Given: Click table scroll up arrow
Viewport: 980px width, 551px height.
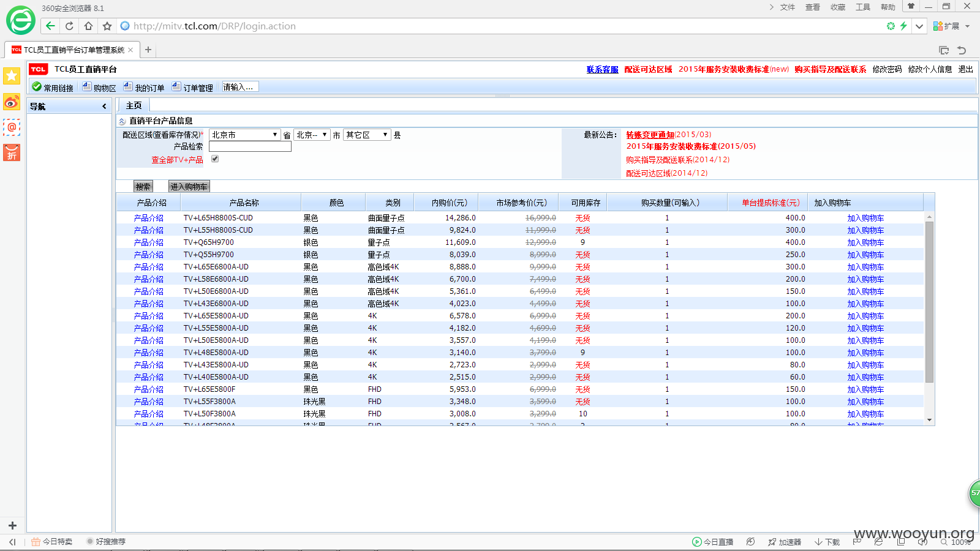Looking at the screenshot, I should (929, 217).
